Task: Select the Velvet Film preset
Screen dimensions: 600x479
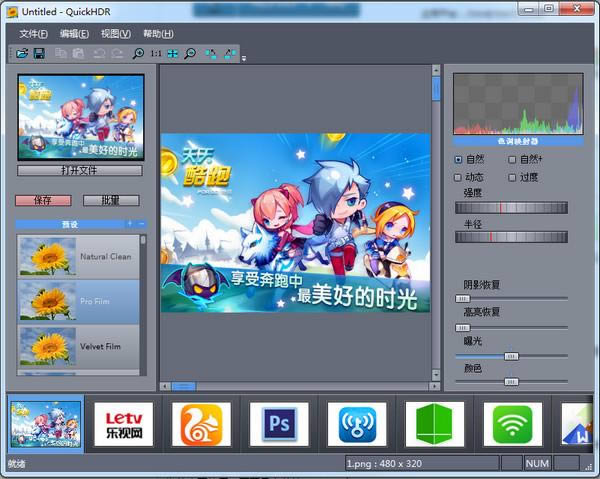Action: [78, 347]
